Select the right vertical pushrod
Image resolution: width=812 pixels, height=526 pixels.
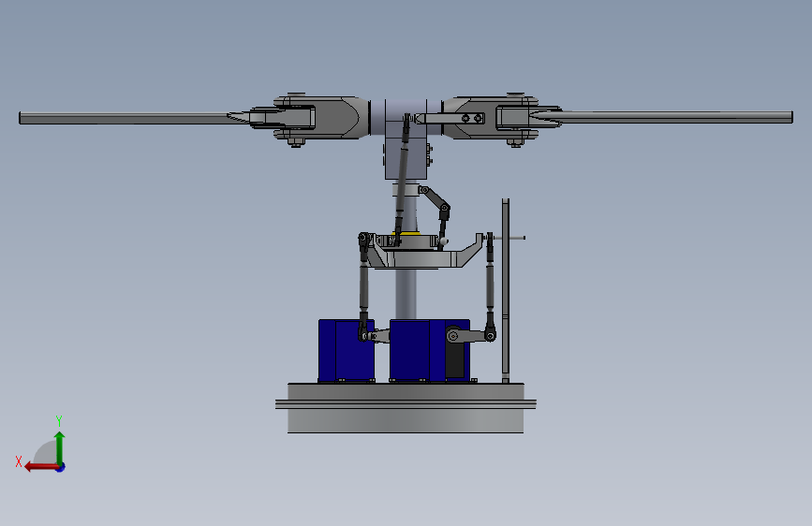click(490, 285)
